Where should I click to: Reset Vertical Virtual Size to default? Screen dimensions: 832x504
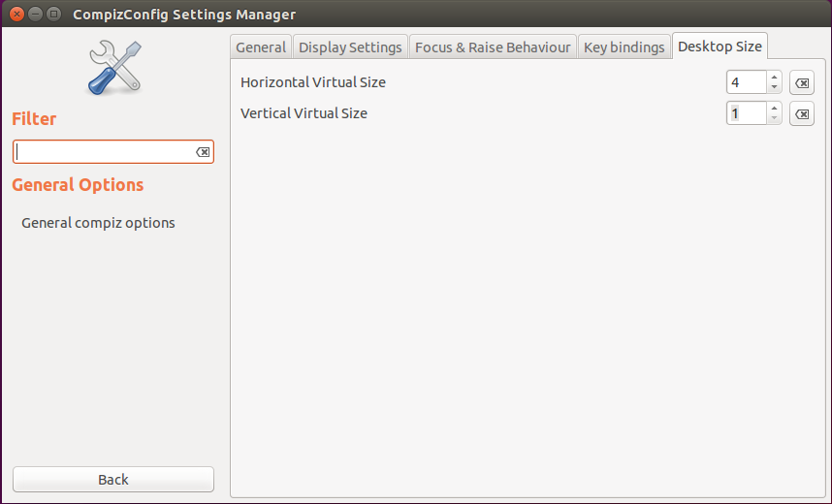tap(802, 114)
